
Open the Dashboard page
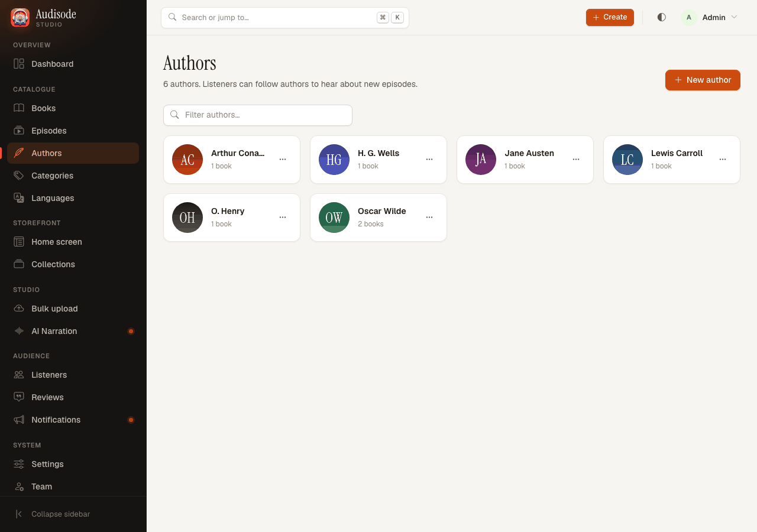coord(73,64)
